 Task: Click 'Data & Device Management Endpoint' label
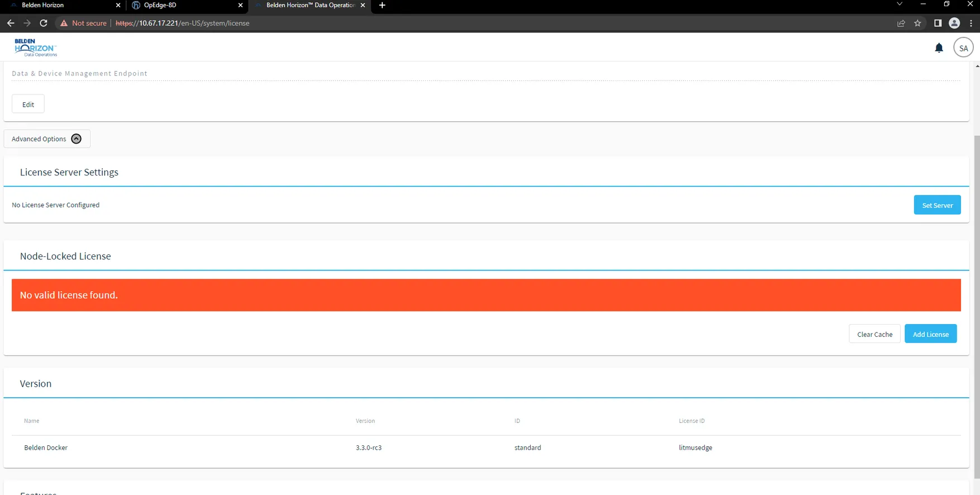click(x=79, y=73)
